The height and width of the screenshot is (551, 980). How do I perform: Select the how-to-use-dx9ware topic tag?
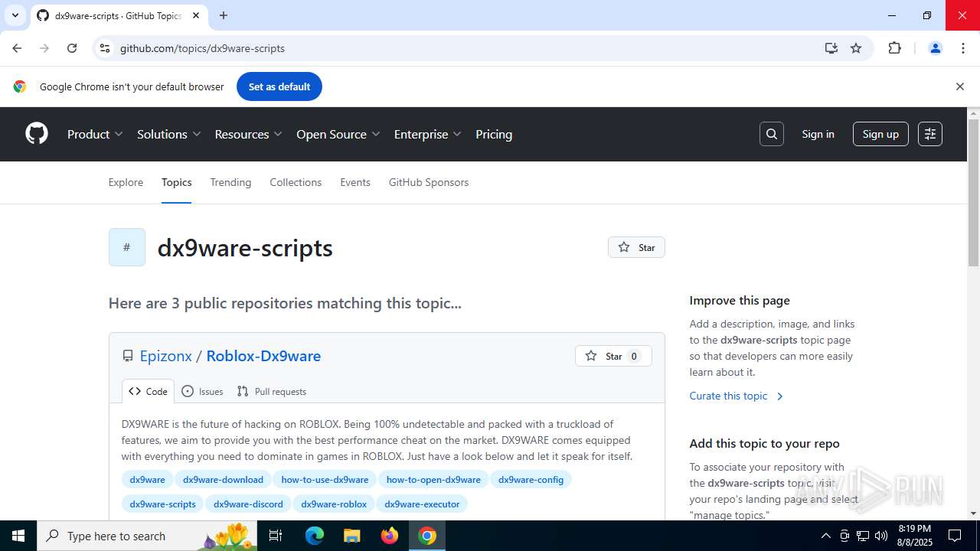pos(325,480)
